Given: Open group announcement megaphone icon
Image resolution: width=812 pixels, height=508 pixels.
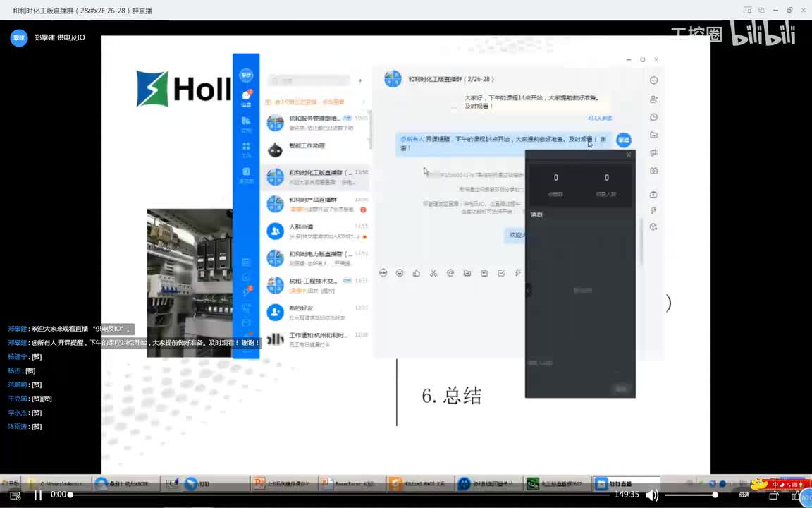Looking at the screenshot, I should click(653, 152).
